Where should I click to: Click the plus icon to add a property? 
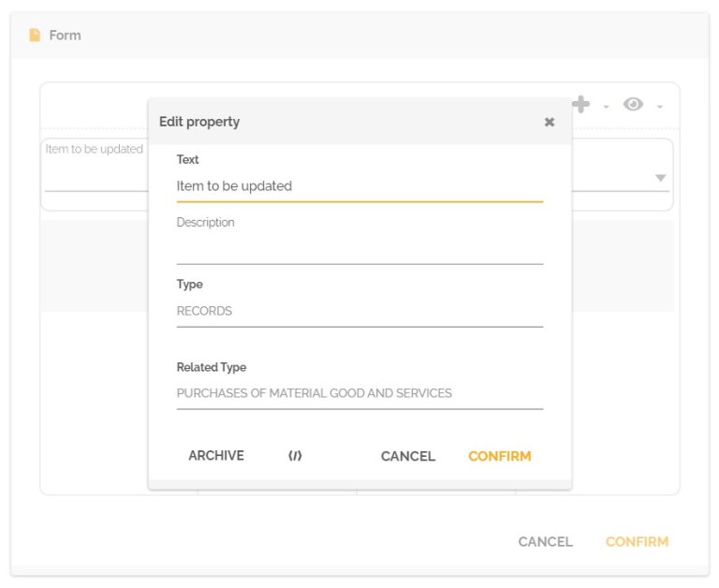click(581, 105)
